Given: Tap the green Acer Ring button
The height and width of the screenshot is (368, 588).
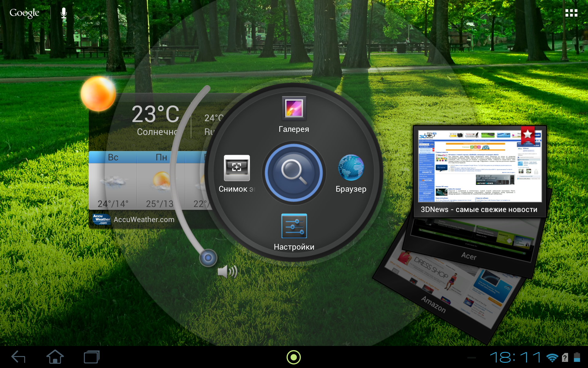Looking at the screenshot, I should pyautogui.click(x=294, y=357).
